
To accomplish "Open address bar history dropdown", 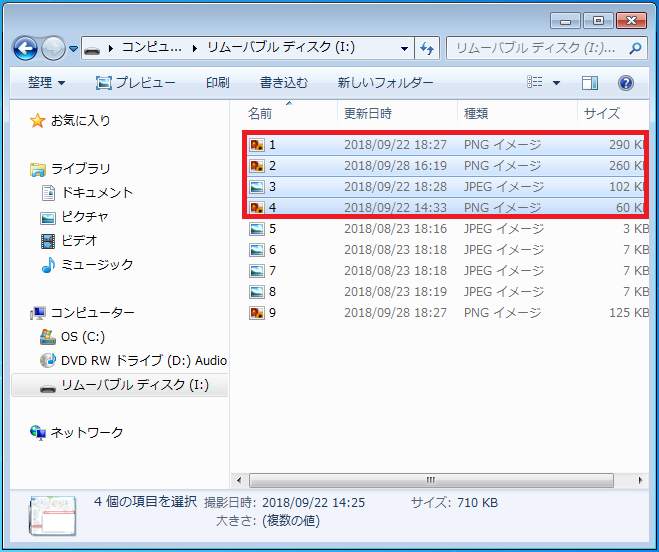I will 404,49.
